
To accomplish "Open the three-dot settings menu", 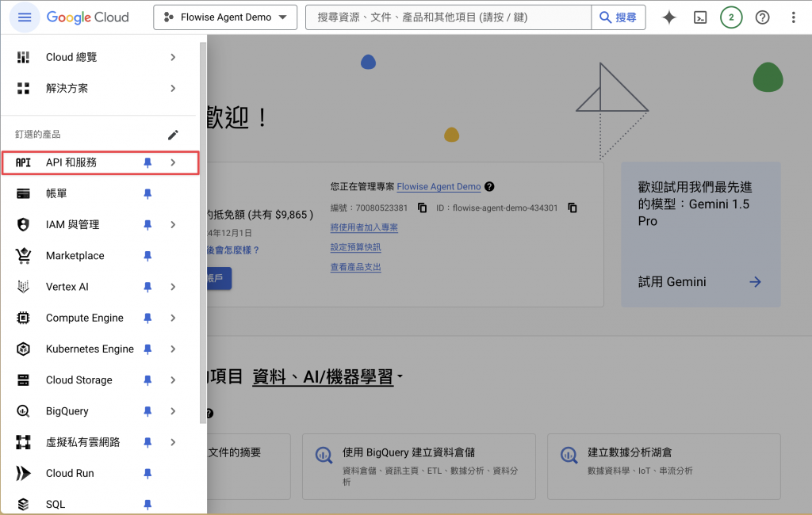I will pos(793,17).
